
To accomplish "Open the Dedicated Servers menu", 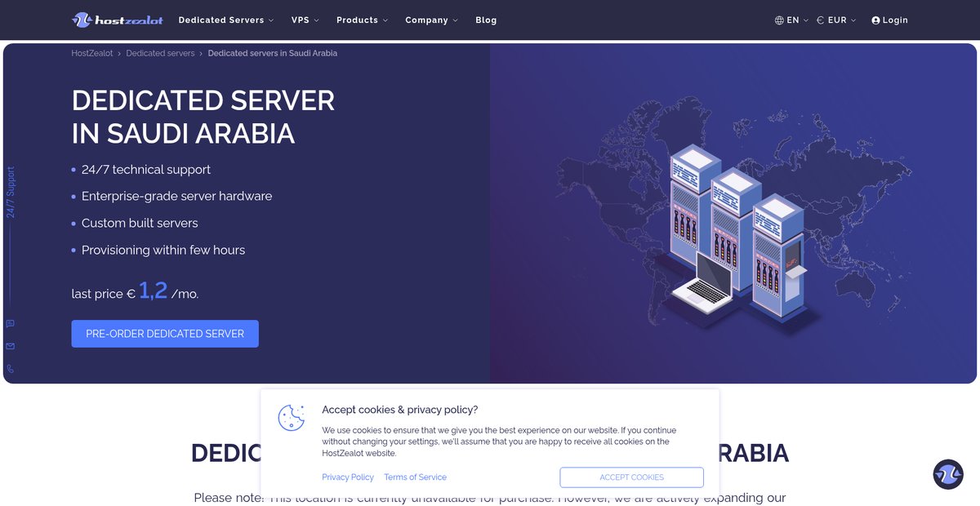I will (226, 20).
